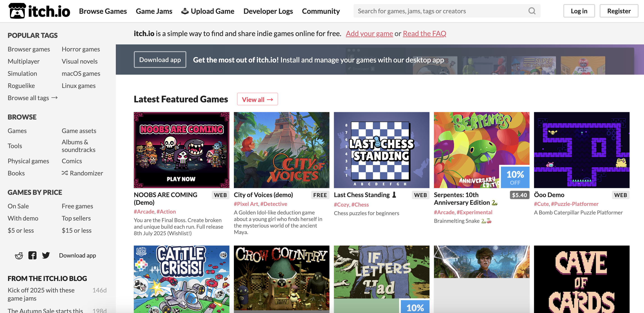Click the Upload Game arrow icon

click(185, 11)
